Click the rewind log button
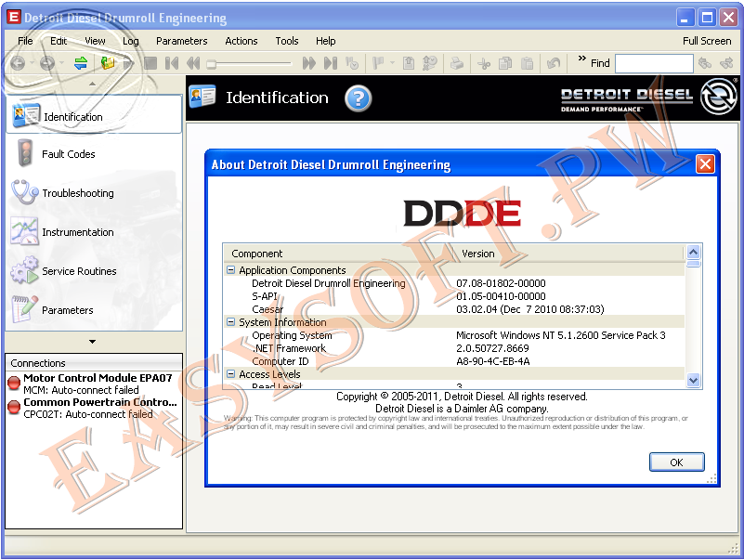 [x=193, y=63]
